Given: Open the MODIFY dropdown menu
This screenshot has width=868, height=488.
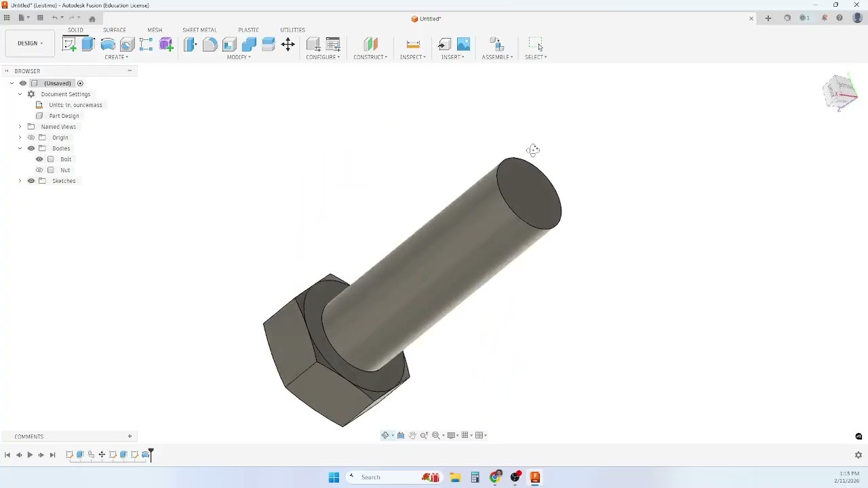Looking at the screenshot, I should click(239, 57).
